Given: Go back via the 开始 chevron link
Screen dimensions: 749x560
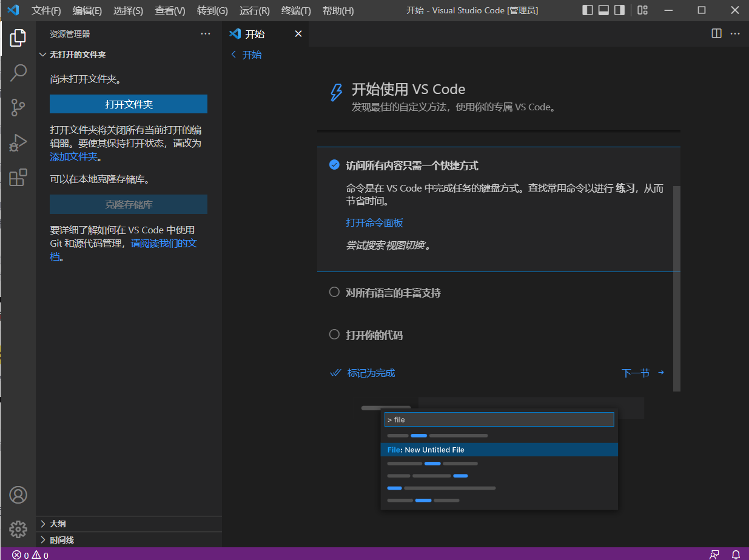Looking at the screenshot, I should click(246, 55).
